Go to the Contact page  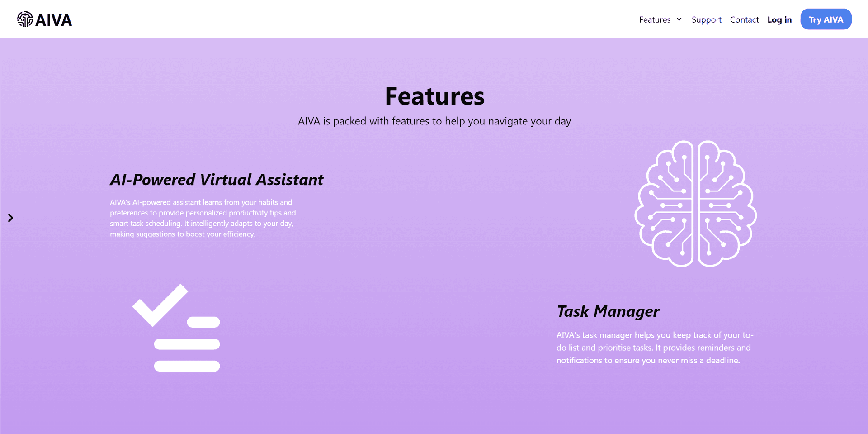744,19
